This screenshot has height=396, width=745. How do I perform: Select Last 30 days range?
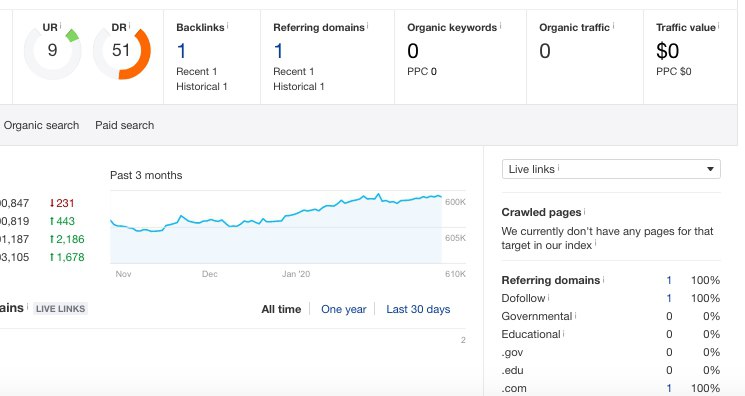click(x=418, y=309)
